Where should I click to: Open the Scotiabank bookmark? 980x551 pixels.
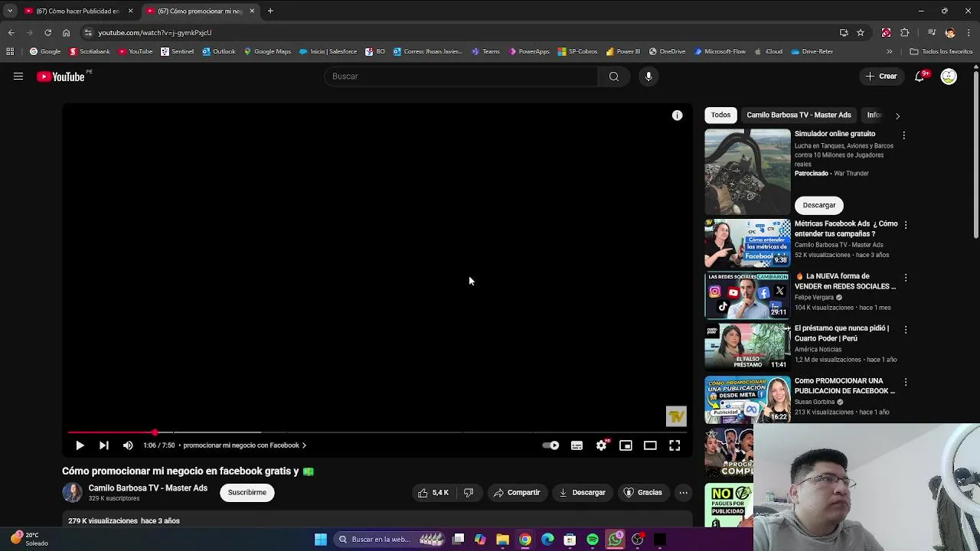tap(90, 52)
